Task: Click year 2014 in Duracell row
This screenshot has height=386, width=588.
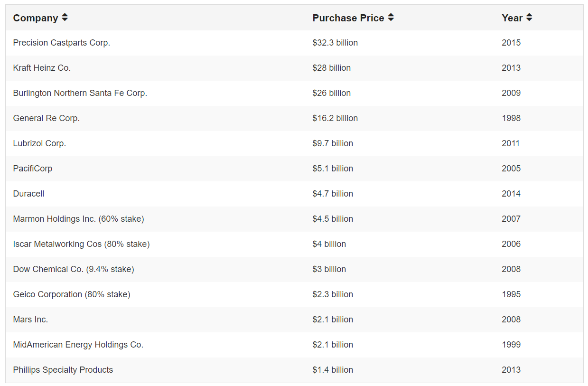Action: point(511,194)
